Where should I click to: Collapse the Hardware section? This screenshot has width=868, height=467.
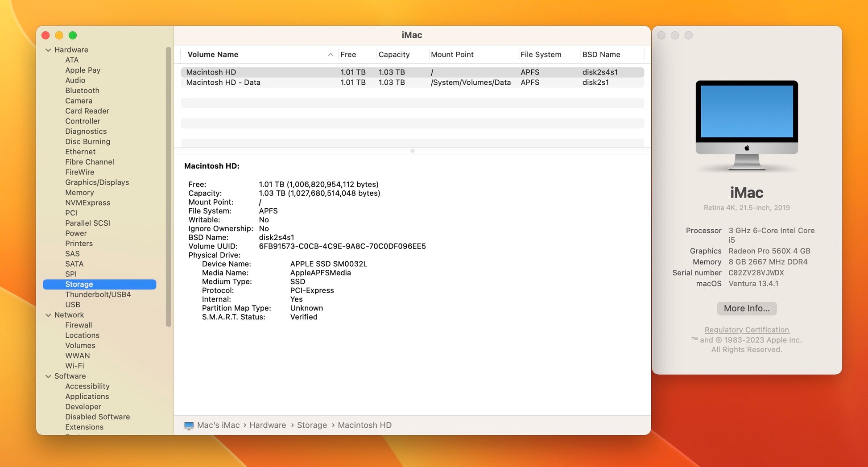48,50
